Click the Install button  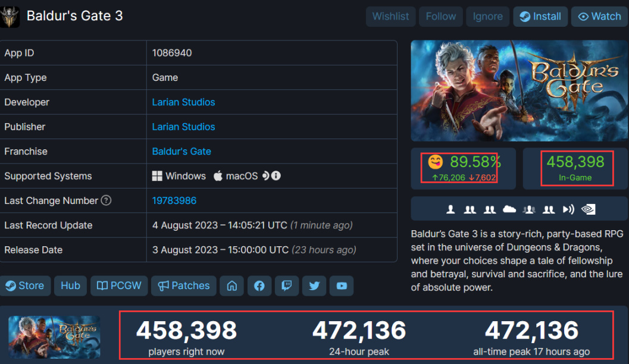point(540,17)
